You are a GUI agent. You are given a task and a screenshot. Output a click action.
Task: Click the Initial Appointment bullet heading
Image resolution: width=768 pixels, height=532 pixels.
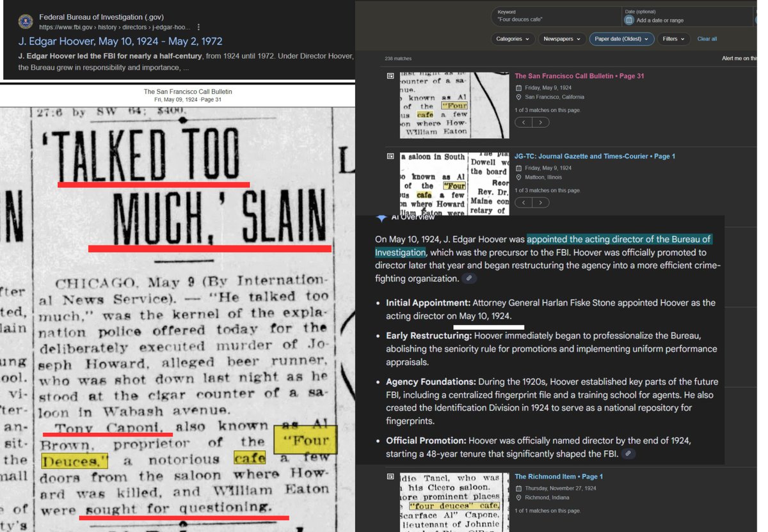click(x=428, y=302)
